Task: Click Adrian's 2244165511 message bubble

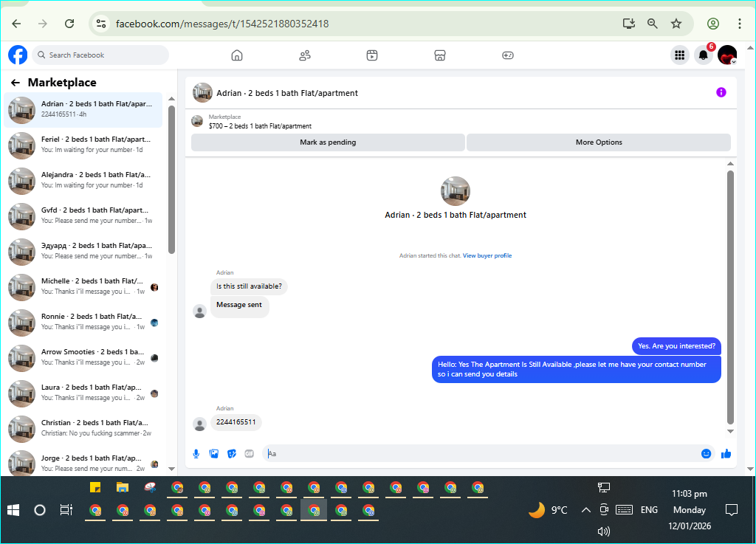Action: tap(236, 422)
